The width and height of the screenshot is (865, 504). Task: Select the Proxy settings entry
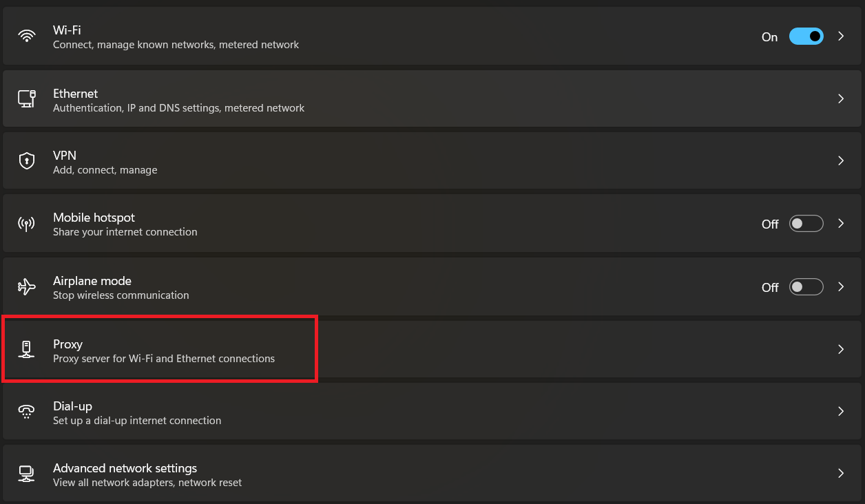click(x=67, y=344)
